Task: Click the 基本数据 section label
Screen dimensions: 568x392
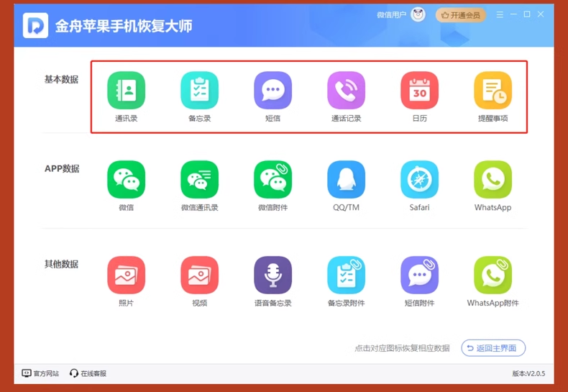Action: (x=61, y=79)
